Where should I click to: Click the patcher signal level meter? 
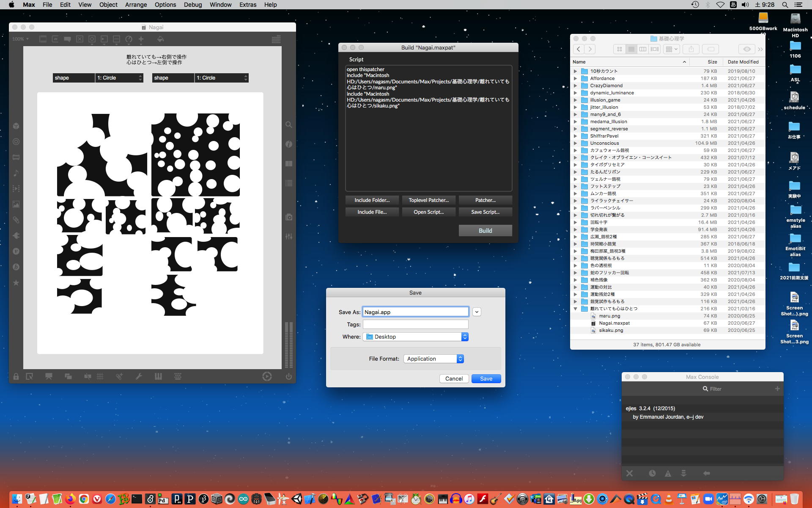click(289, 345)
